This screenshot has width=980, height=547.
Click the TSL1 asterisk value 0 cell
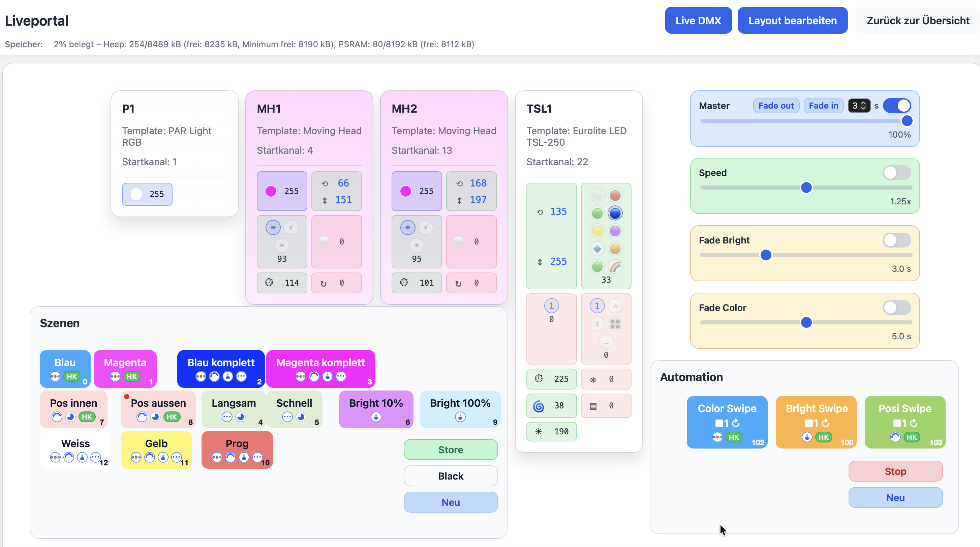[606, 379]
